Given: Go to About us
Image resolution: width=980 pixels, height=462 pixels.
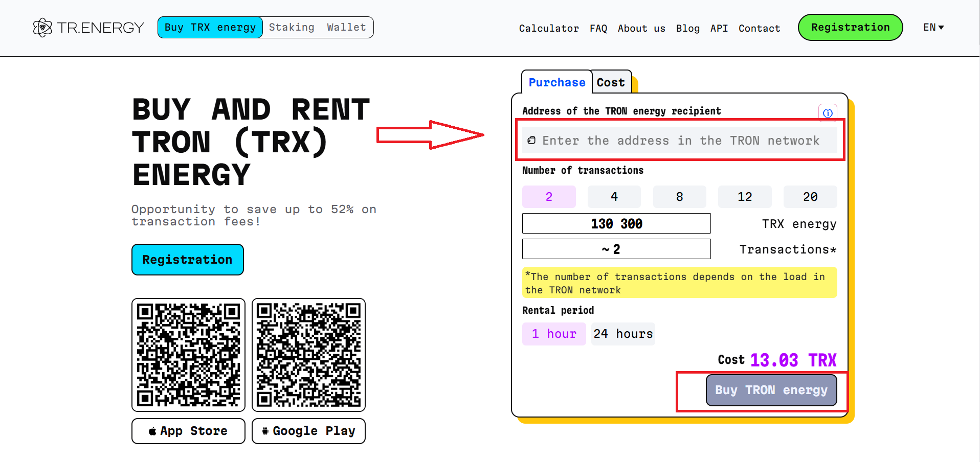Looking at the screenshot, I should pos(641,28).
